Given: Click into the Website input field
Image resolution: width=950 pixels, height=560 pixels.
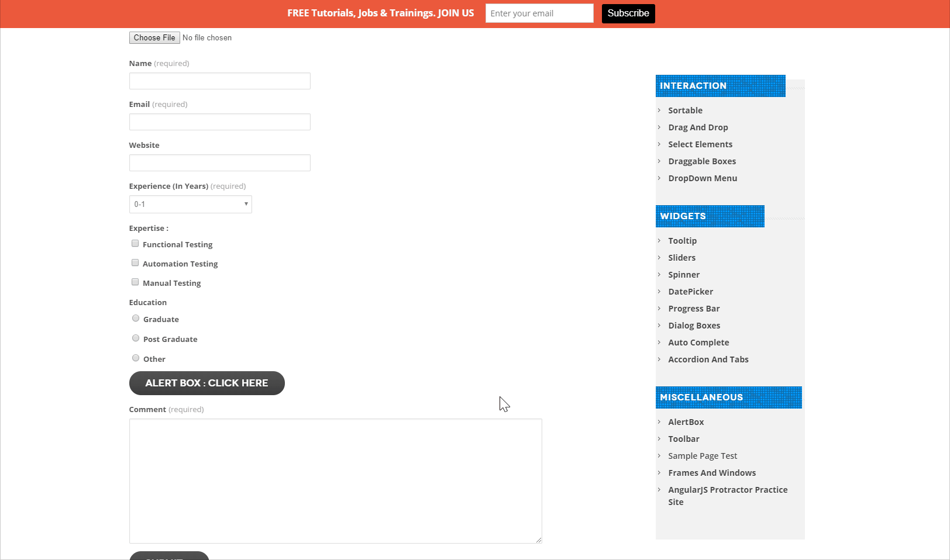Looking at the screenshot, I should tap(220, 163).
